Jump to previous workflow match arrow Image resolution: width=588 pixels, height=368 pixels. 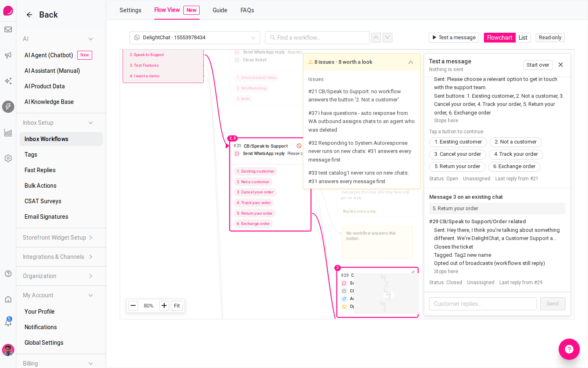376,38
